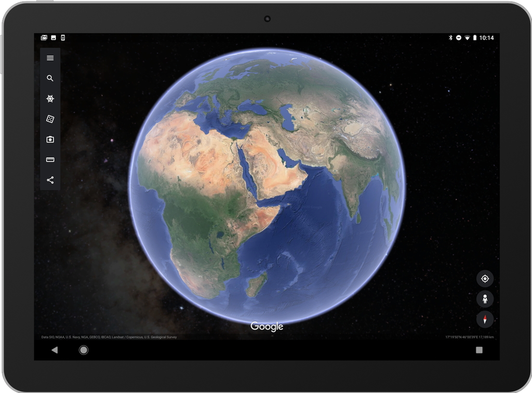The height and width of the screenshot is (393, 532).
Task: Toggle Bluetooth from the status bar
Action: point(450,37)
